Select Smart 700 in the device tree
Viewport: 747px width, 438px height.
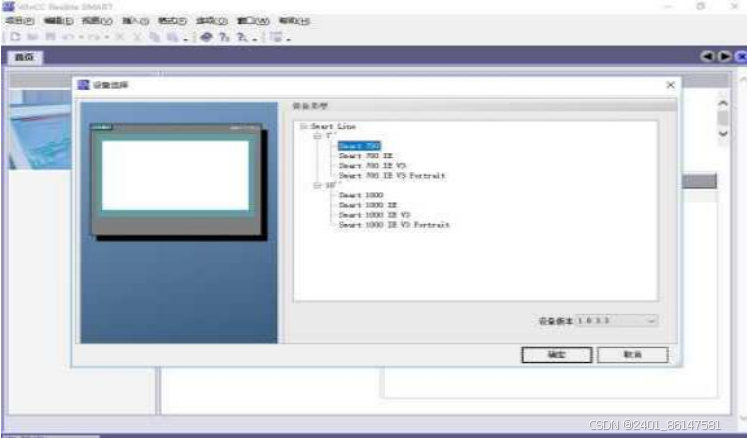click(359, 146)
